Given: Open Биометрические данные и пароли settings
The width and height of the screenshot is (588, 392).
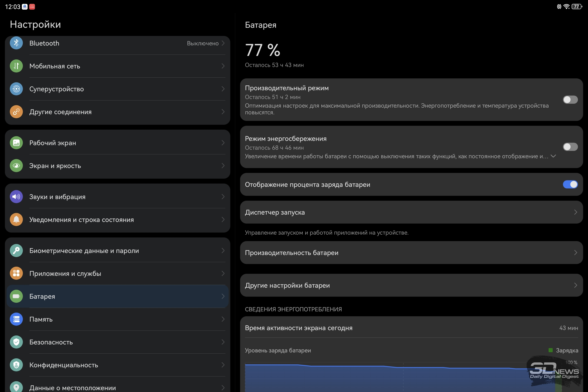Looking at the screenshot, I should pyautogui.click(x=118, y=251).
